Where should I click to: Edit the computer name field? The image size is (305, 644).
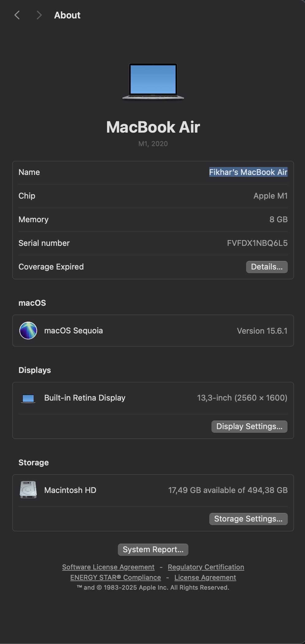[248, 172]
